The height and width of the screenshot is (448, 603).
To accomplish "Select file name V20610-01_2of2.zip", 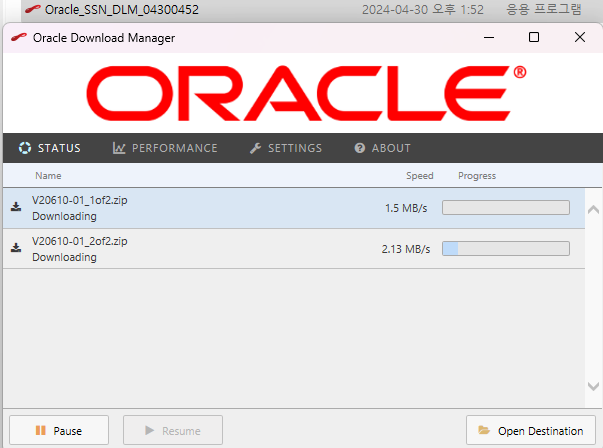I will [x=80, y=241].
